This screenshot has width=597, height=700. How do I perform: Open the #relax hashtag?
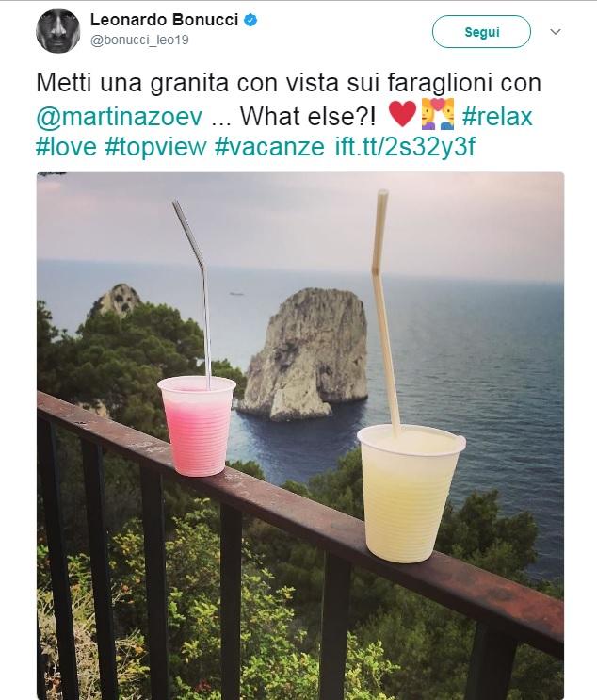click(497, 117)
